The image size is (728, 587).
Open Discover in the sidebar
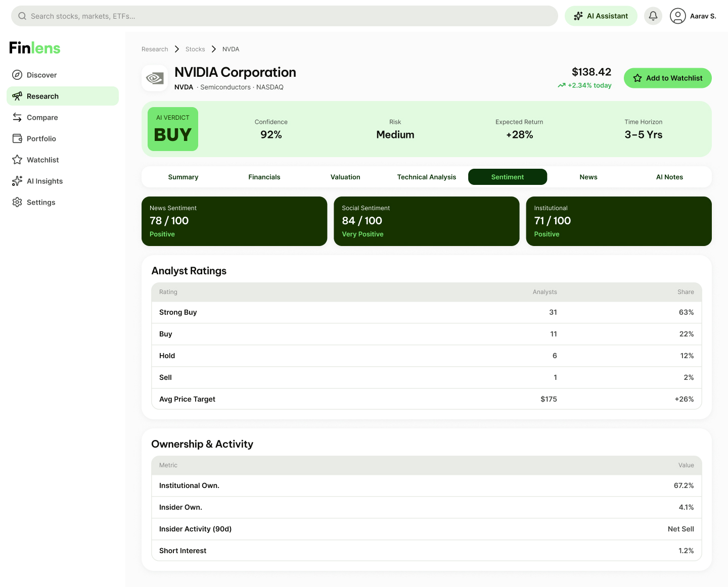coord(63,75)
